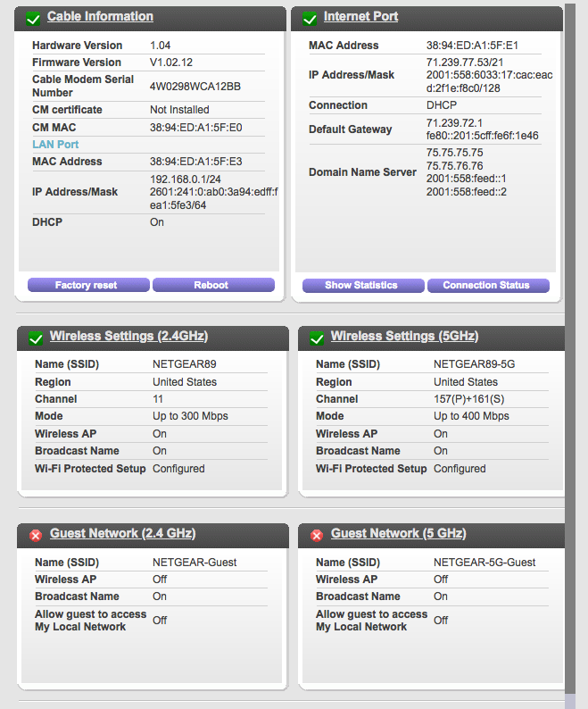Click DNS server 75.75.76.76
Viewport: 588px width, 709px height.
pyautogui.click(x=455, y=166)
